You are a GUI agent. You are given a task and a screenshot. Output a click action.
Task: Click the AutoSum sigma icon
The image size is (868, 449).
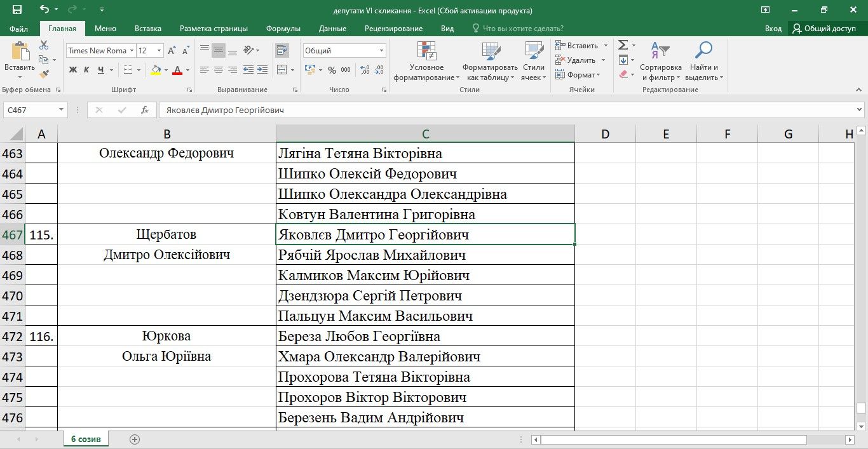click(x=623, y=45)
